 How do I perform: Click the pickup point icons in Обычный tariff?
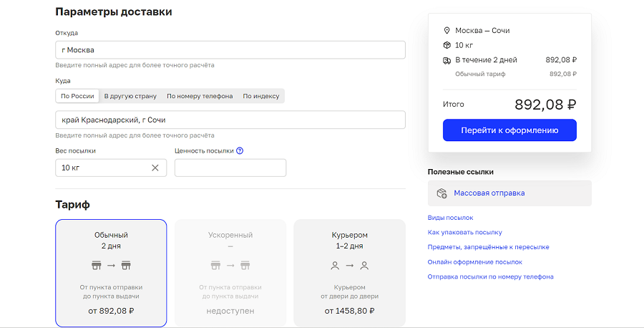[x=111, y=266]
